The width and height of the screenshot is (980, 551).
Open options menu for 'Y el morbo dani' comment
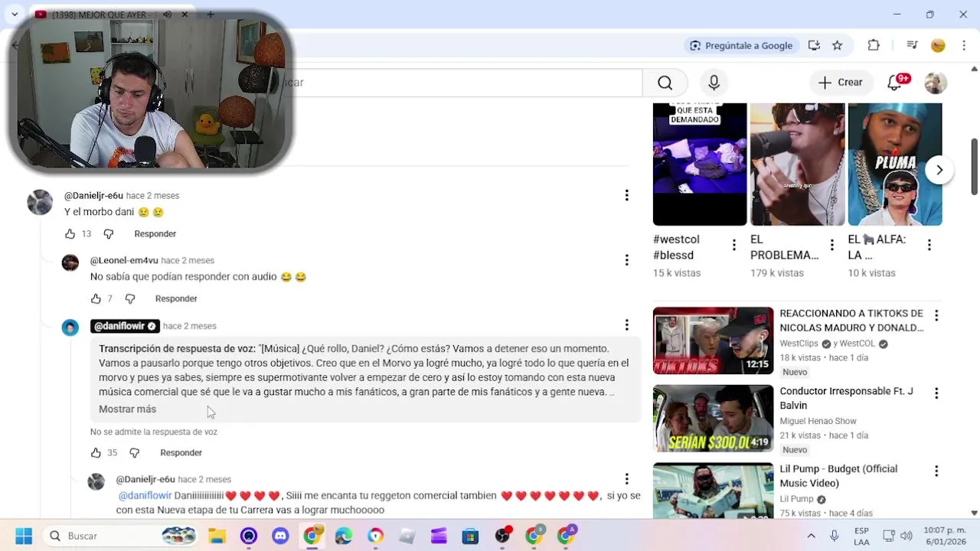(626, 196)
